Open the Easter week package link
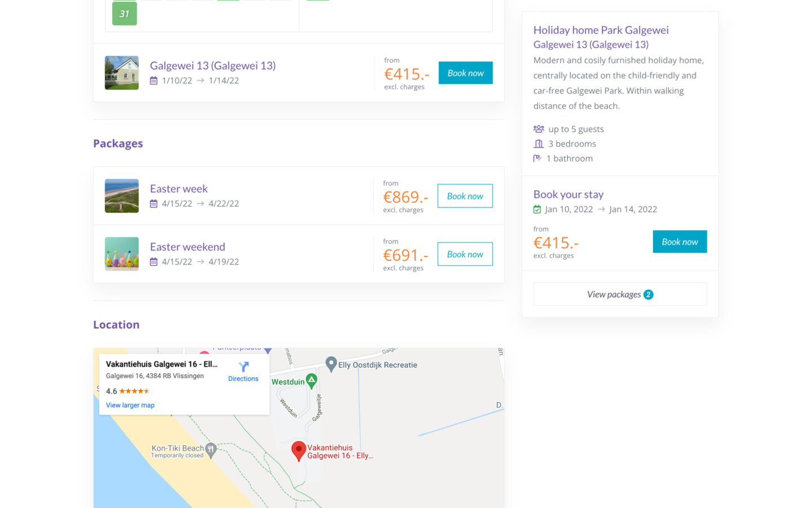 [179, 189]
